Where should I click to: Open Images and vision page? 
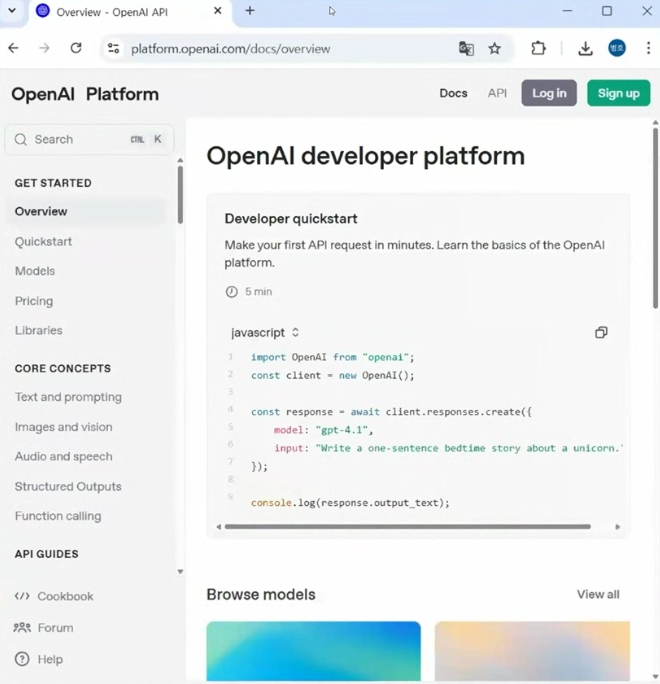[x=63, y=427]
